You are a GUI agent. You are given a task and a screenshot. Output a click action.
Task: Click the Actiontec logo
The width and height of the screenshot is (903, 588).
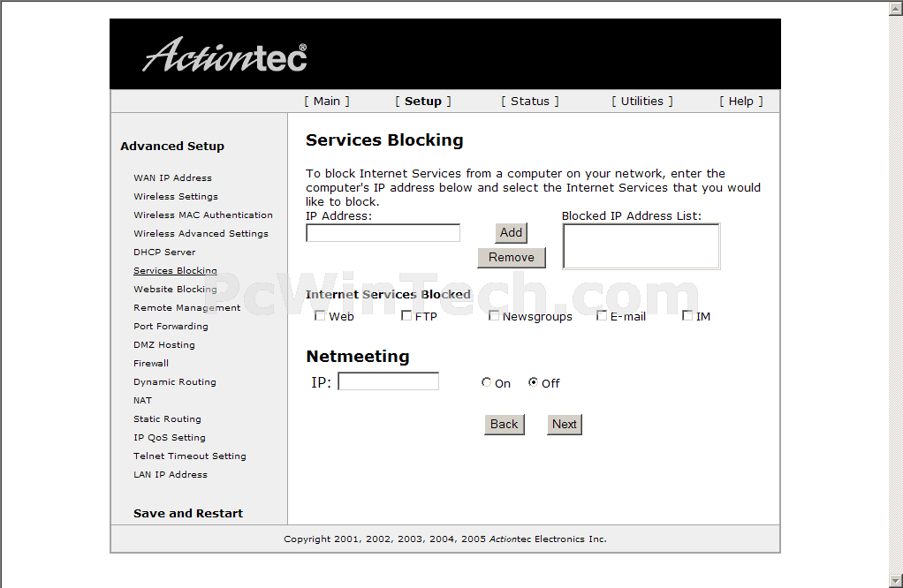tap(224, 56)
